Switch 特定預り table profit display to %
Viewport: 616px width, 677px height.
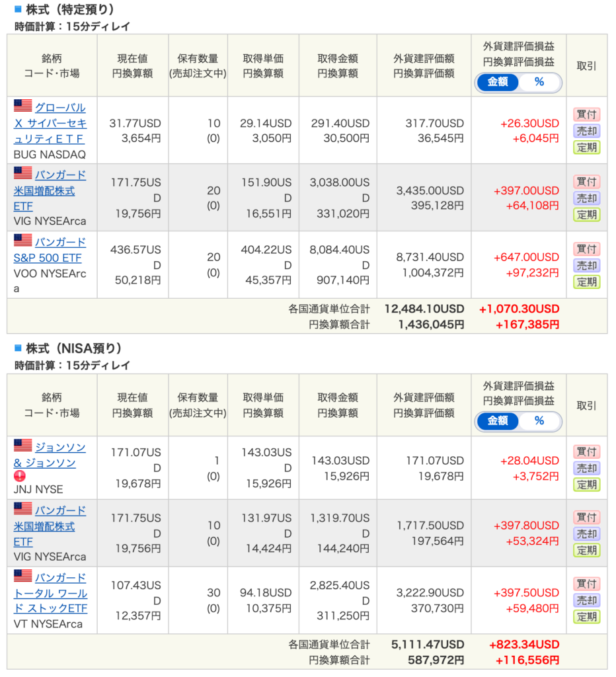coord(539,83)
